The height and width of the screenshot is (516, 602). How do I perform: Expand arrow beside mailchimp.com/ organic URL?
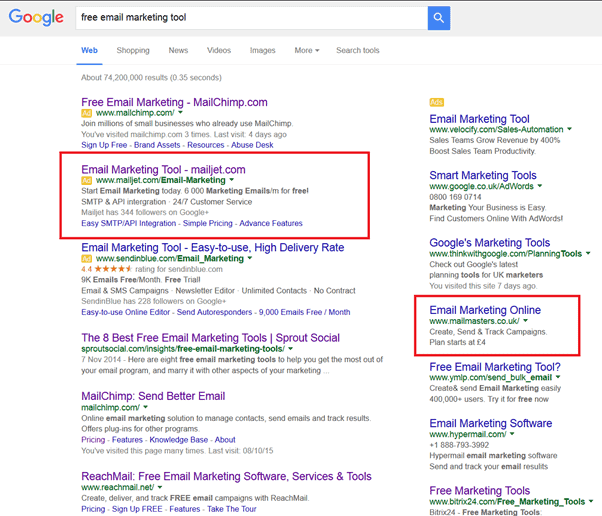pyautogui.click(x=146, y=407)
